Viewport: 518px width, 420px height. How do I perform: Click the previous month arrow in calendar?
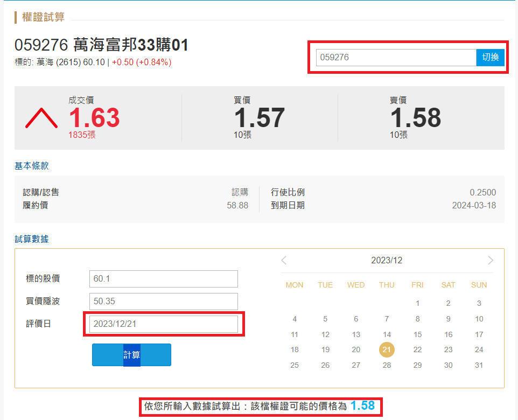284,261
